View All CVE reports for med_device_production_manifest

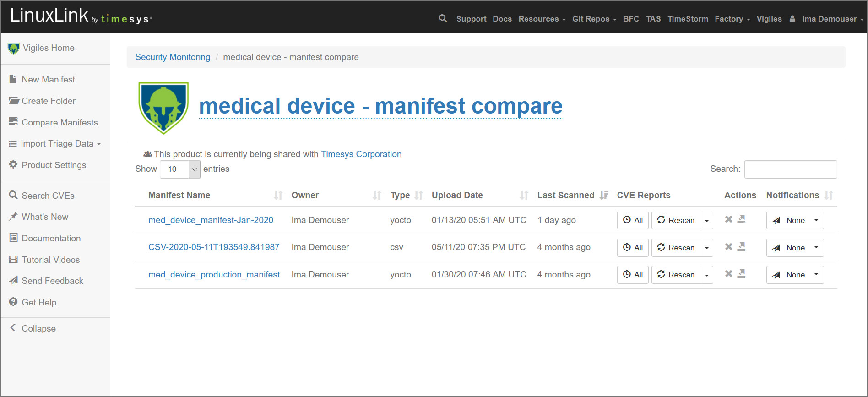click(x=633, y=275)
